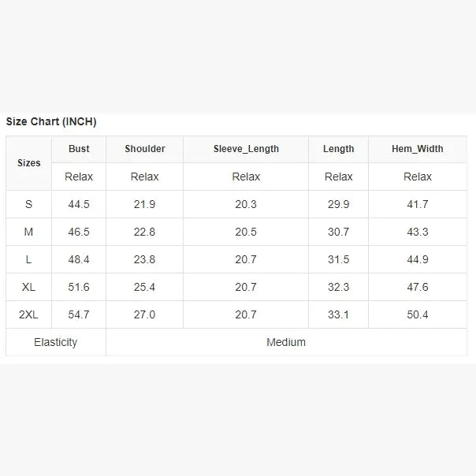Select the XL size row label
476x476 pixels.
pyautogui.click(x=28, y=287)
